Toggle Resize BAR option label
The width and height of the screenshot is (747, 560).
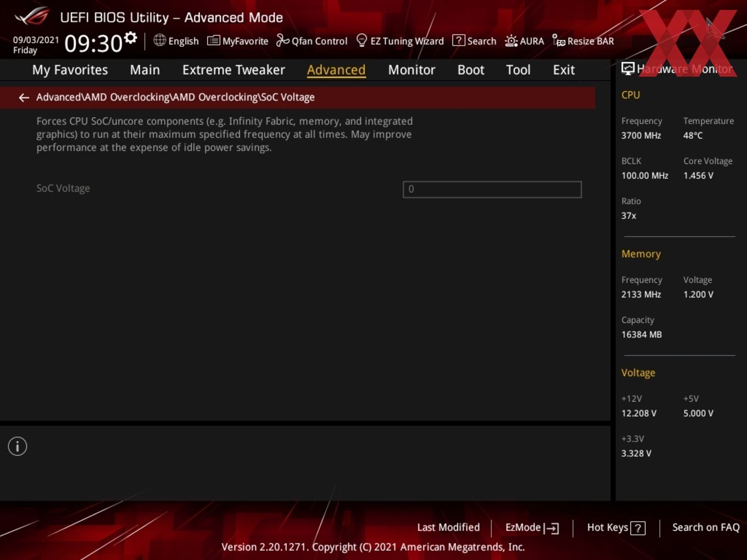coord(590,41)
